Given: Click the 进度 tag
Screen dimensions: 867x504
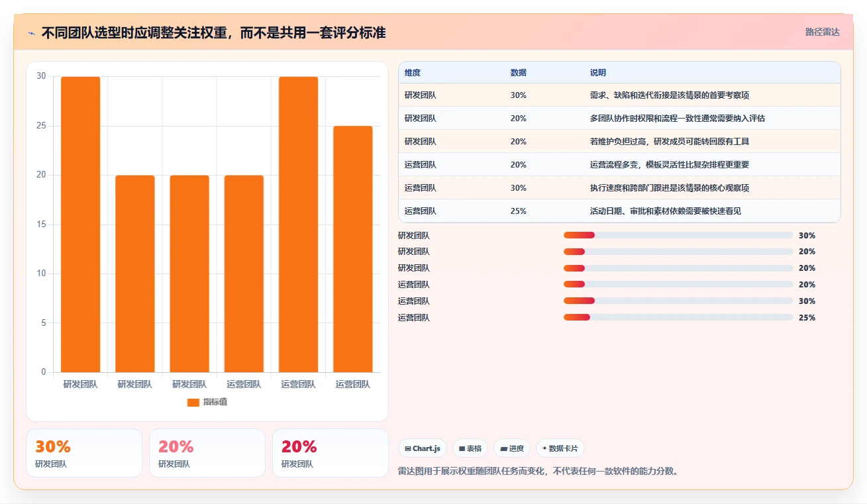Looking at the screenshot, I should coord(512,448).
